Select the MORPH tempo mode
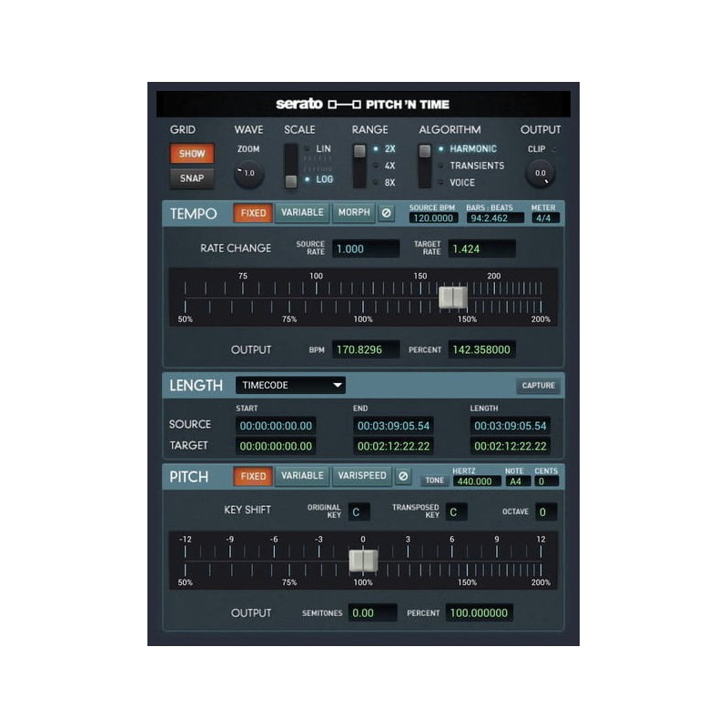Viewport: 728px width, 728px height. point(357,213)
